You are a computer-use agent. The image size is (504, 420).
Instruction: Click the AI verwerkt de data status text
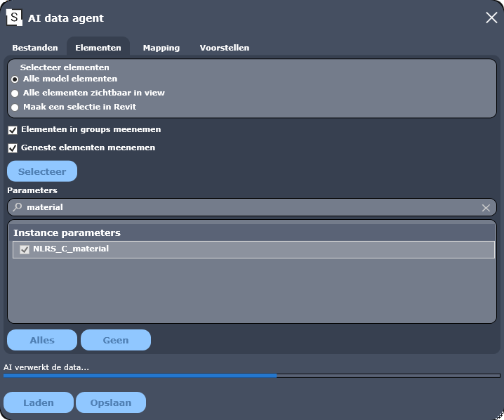(46, 367)
